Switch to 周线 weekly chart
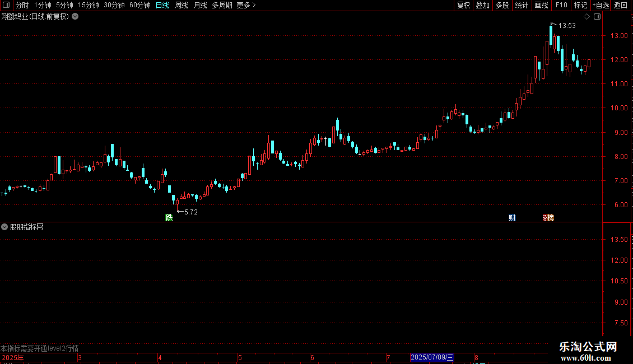This screenshot has height=364, width=633. pyautogui.click(x=181, y=5)
